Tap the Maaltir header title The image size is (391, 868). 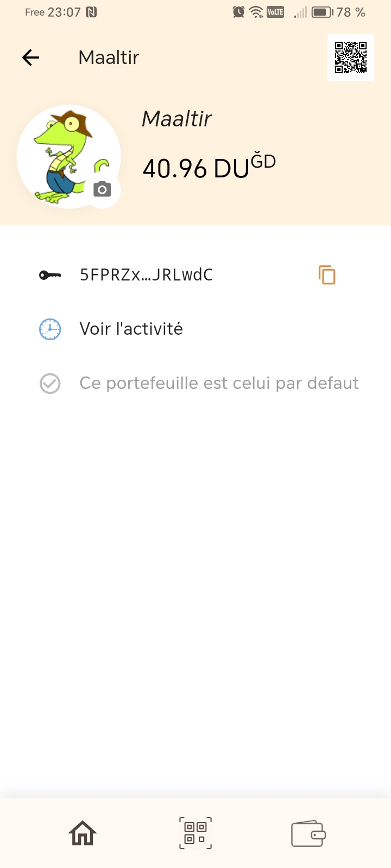[x=109, y=58]
